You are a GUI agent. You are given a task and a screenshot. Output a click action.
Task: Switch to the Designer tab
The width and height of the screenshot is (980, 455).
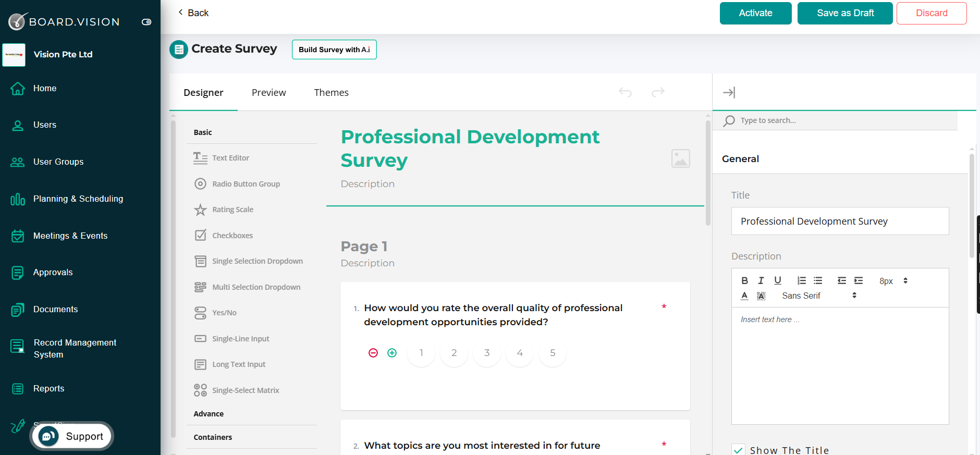pyautogui.click(x=203, y=92)
